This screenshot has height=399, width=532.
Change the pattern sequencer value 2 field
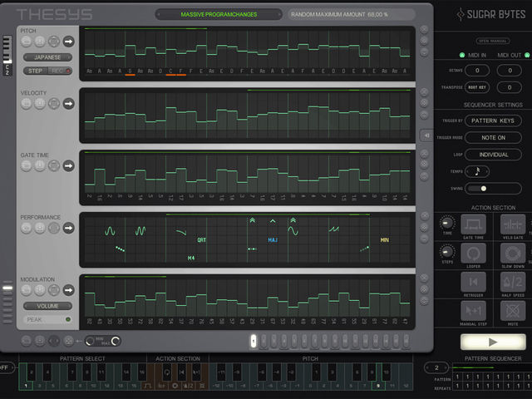point(436,367)
